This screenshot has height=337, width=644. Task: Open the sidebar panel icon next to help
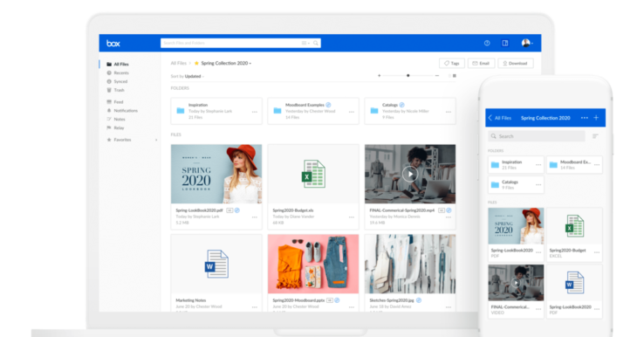pos(505,43)
